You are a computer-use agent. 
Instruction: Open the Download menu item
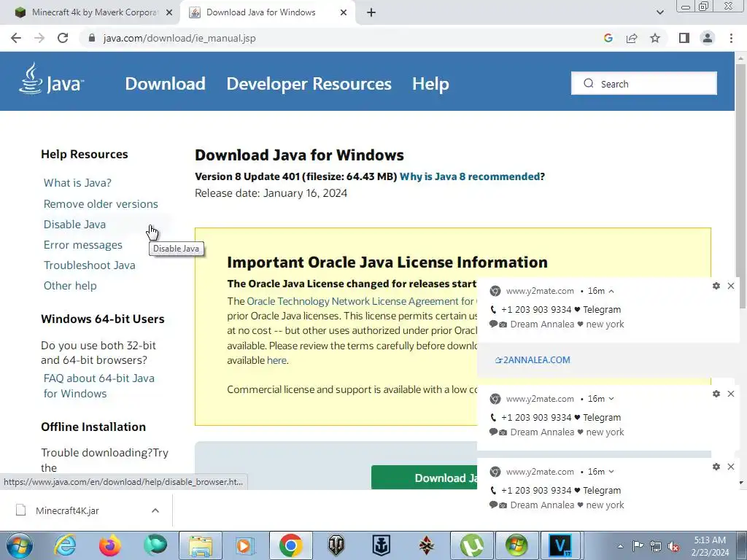166,84
